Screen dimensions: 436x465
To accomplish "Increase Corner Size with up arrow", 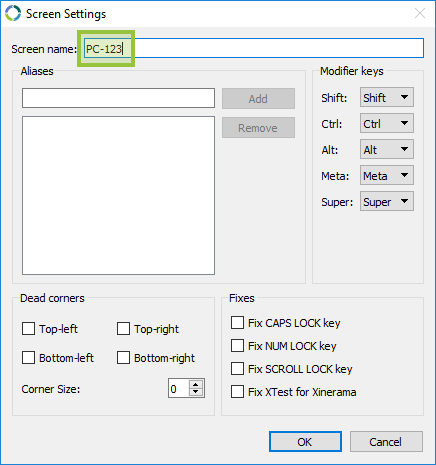I will pyautogui.click(x=196, y=384).
